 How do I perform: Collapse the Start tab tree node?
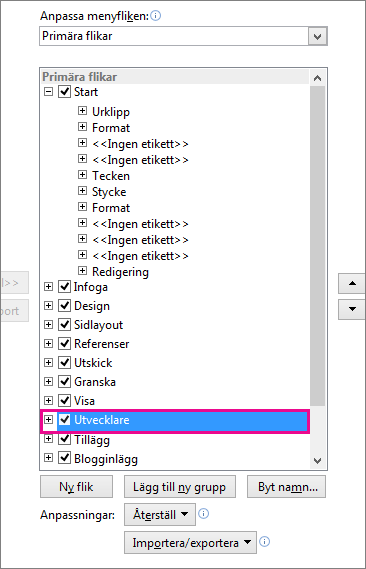pos(48,91)
